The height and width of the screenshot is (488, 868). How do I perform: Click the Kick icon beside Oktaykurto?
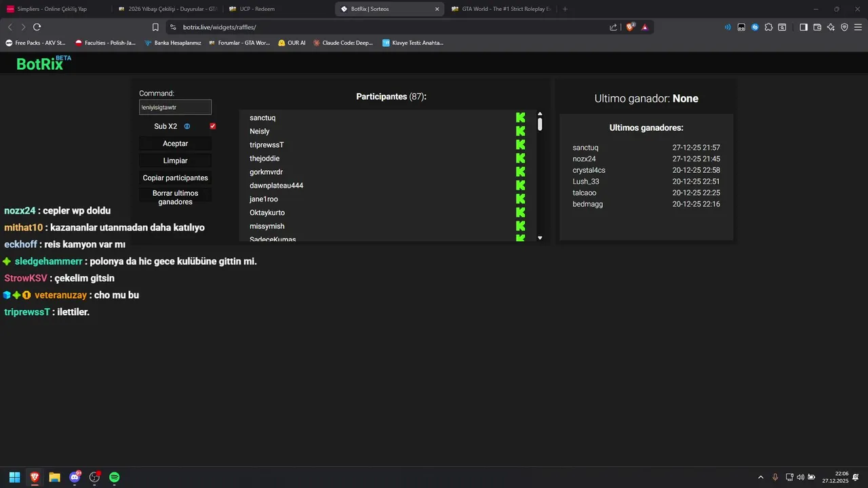tap(520, 213)
